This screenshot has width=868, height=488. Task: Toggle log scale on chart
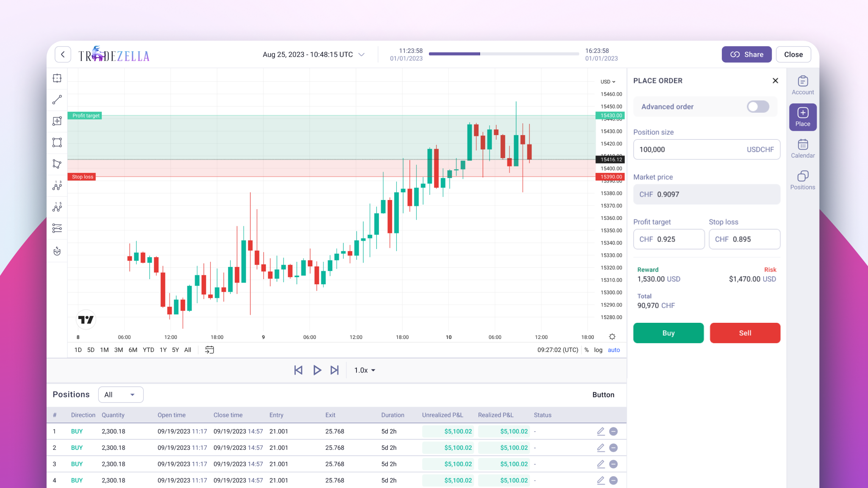click(598, 350)
